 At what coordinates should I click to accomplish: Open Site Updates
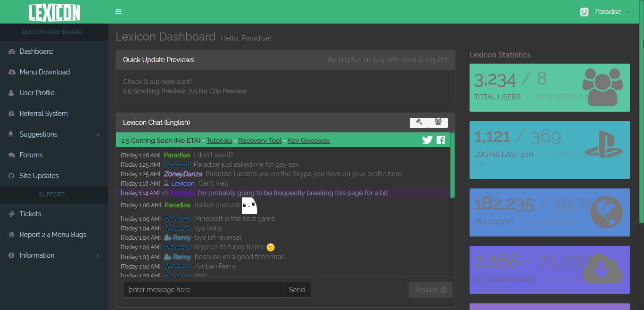click(54, 176)
